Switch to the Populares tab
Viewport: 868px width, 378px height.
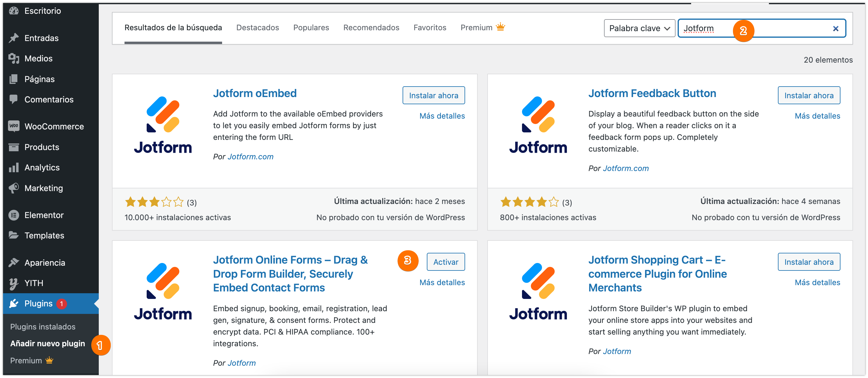(311, 28)
